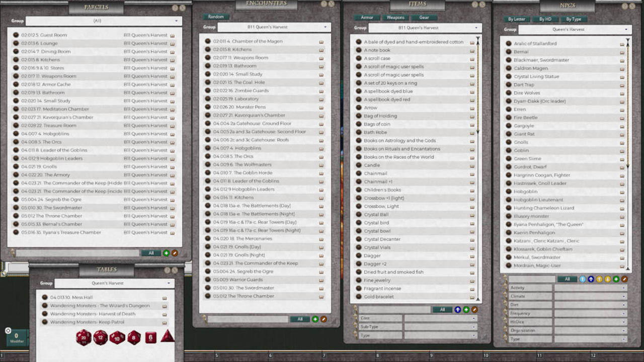Switch to the By Type view in NPCs panel
The height and width of the screenshot is (362, 644).
pos(573,19)
